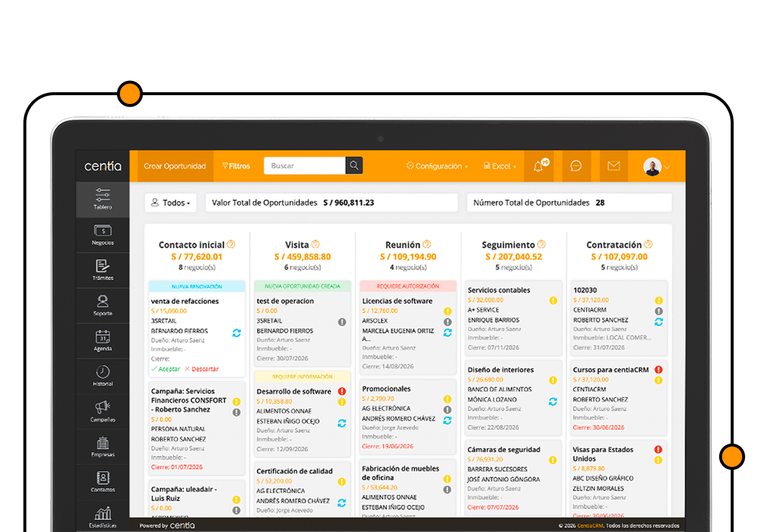Screen dimensions: 757x532
Task: Click the REQUIERE AUTORIZACIÓN card label
Action: coord(408,286)
